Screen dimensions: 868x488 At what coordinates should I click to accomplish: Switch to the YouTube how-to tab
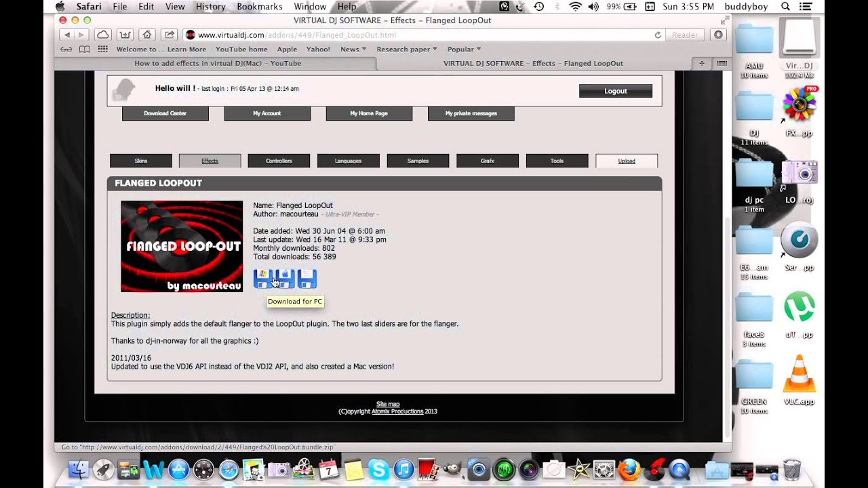[x=216, y=63]
